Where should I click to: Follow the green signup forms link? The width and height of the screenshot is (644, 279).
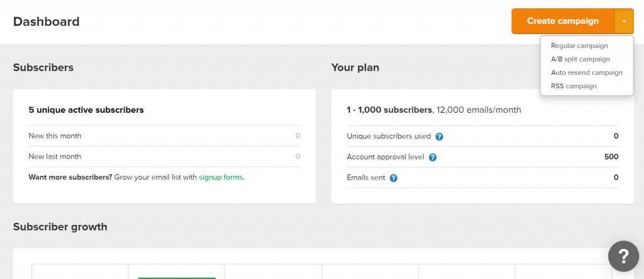221,178
